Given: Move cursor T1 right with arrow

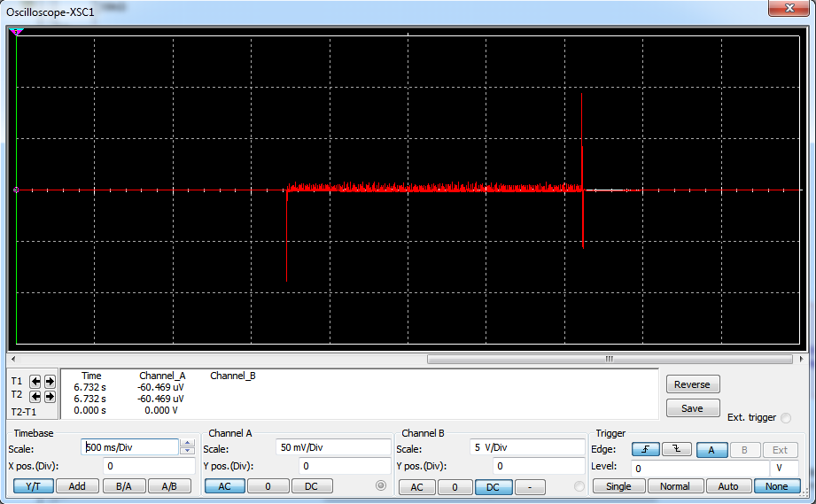Looking at the screenshot, I should click(50, 382).
